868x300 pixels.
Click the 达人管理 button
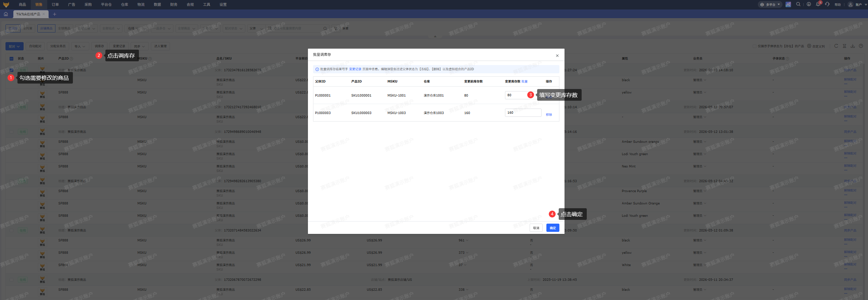pyautogui.click(x=160, y=46)
